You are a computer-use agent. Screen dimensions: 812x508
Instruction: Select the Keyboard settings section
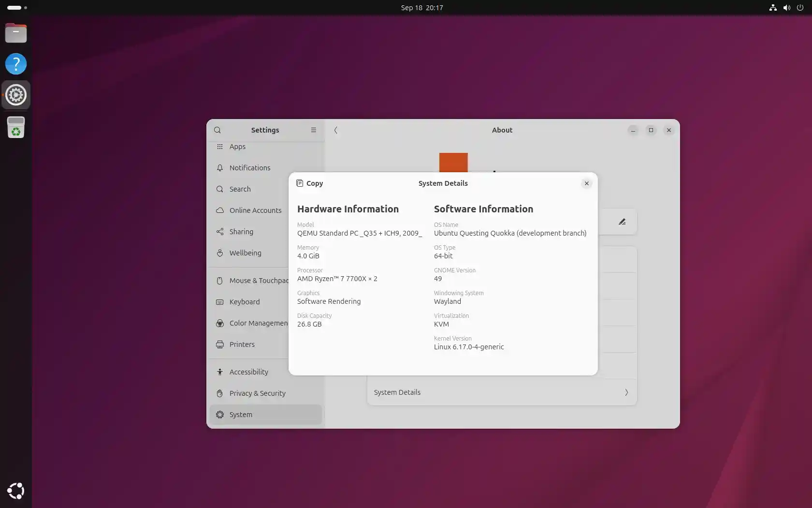point(244,302)
